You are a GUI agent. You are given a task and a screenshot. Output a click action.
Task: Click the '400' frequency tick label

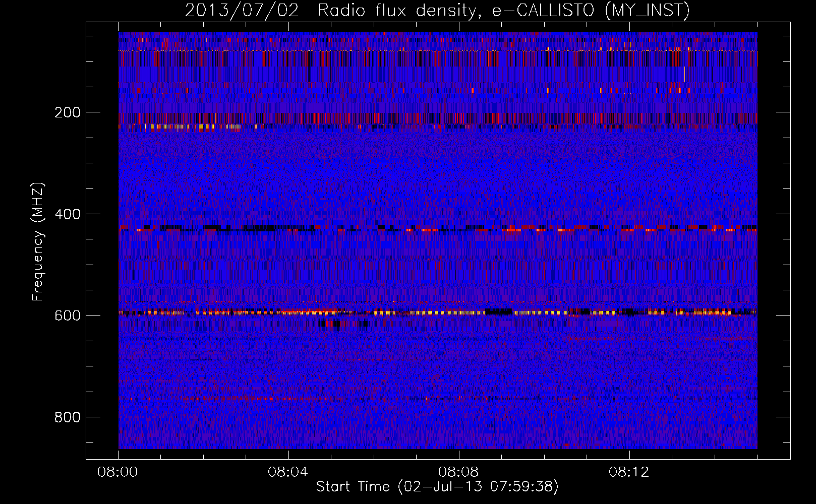[68, 214]
